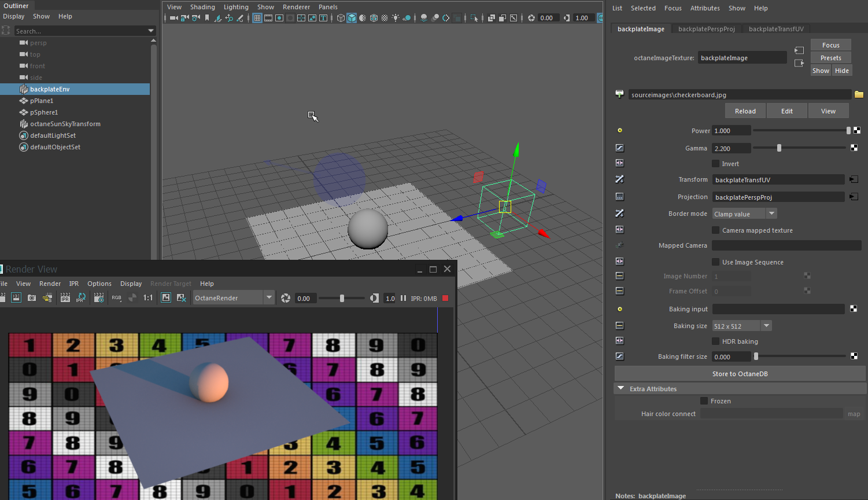
Task: Click the Power texture map checker button
Action: (857, 131)
